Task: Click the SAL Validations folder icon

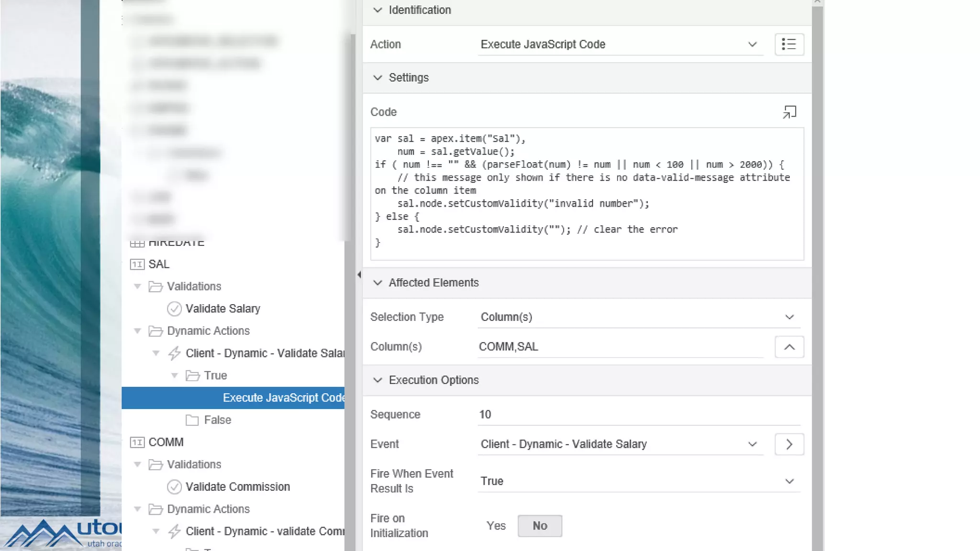Action: coord(156,287)
